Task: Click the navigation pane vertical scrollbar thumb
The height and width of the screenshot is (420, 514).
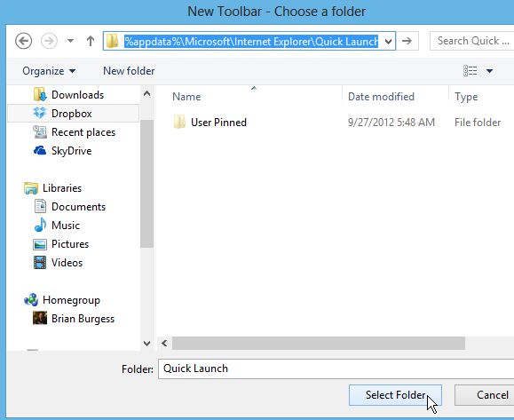Action: [146, 184]
